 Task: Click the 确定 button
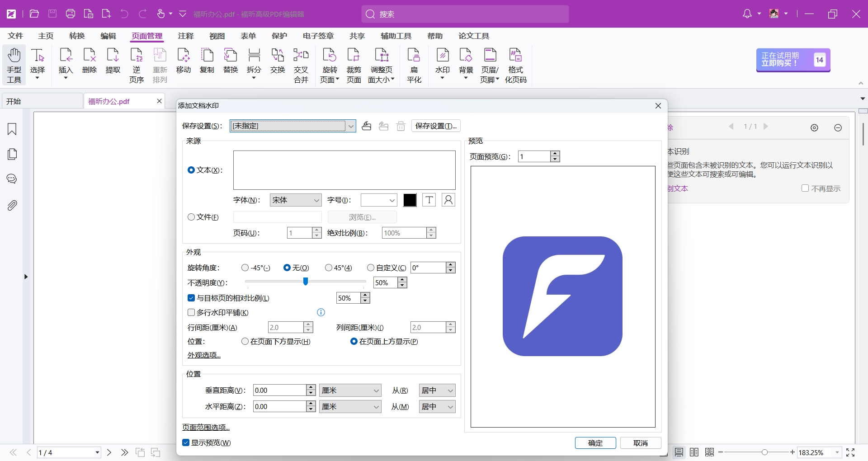click(595, 443)
